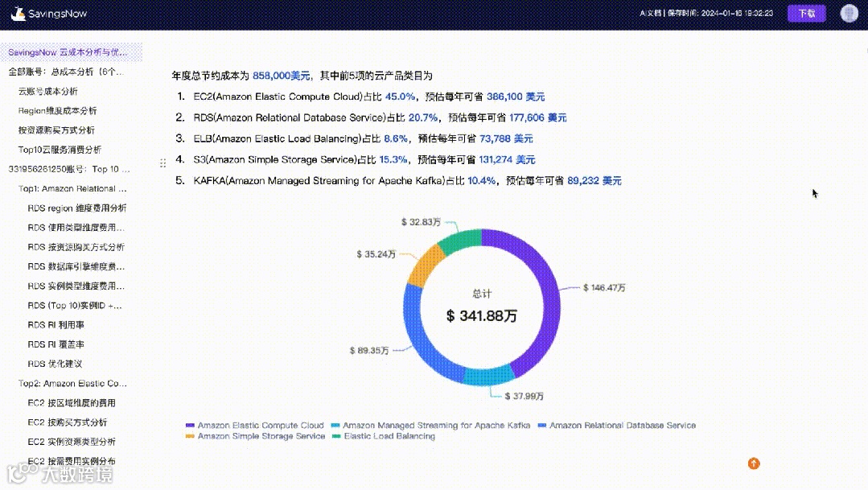The width and height of the screenshot is (868, 490).
Task: Open the Top1: Amazon Relational outline item
Action: click(72, 188)
